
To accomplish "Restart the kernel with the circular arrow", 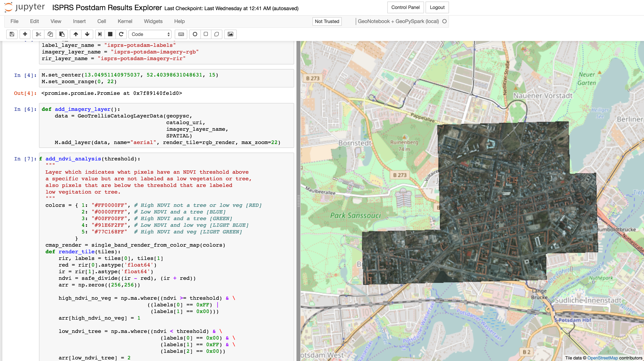I will [x=121, y=34].
